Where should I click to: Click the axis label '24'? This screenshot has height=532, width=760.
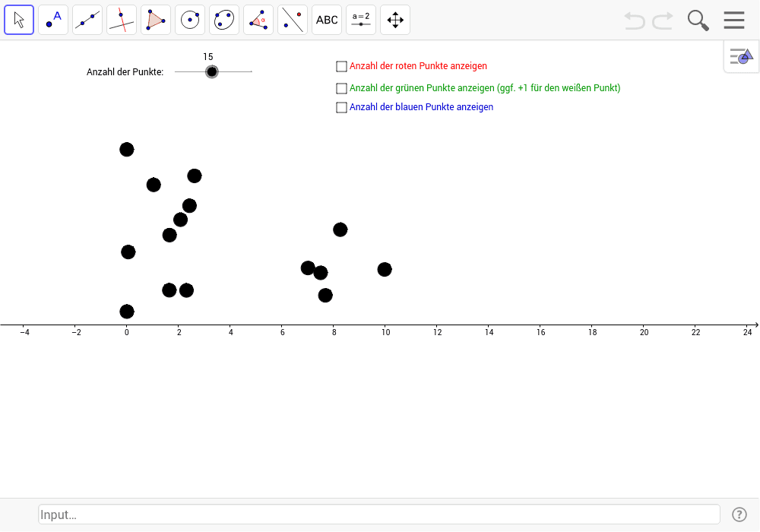tap(747, 332)
